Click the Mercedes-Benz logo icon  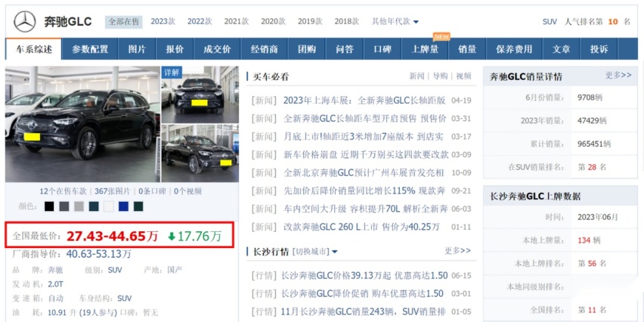tap(25, 22)
